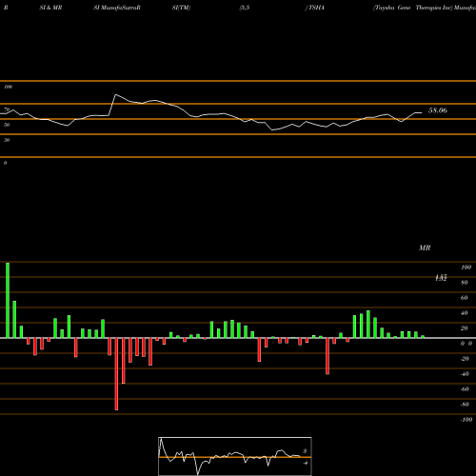Click the MR axis label 40
The image size is (476, 476).
point(465,313)
